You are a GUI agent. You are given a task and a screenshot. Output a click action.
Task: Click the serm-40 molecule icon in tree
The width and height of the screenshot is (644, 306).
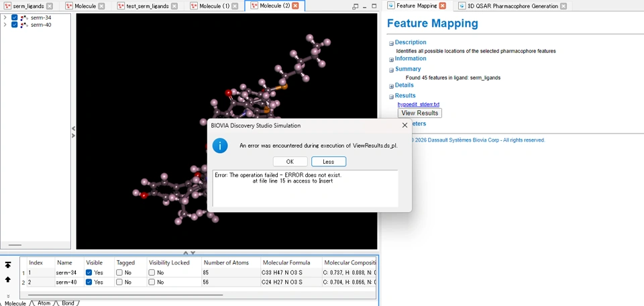[25, 25]
